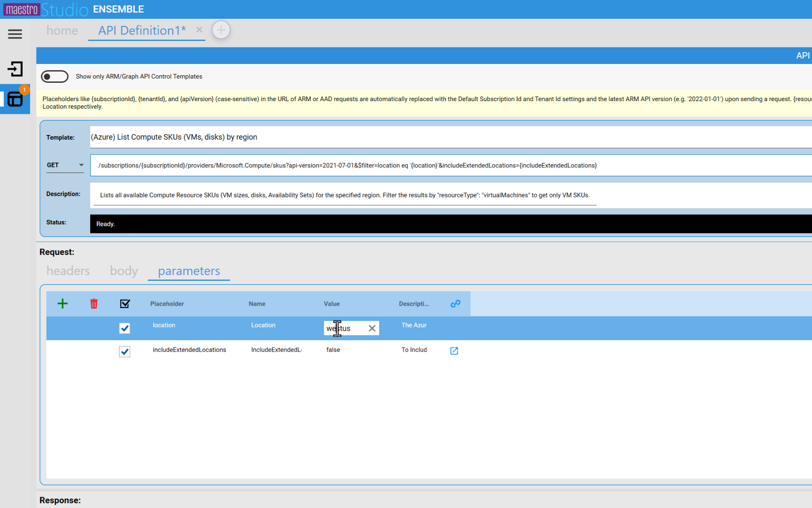The width and height of the screenshot is (812, 508).
Task: Open the hamburger navigation menu
Action: click(x=15, y=34)
